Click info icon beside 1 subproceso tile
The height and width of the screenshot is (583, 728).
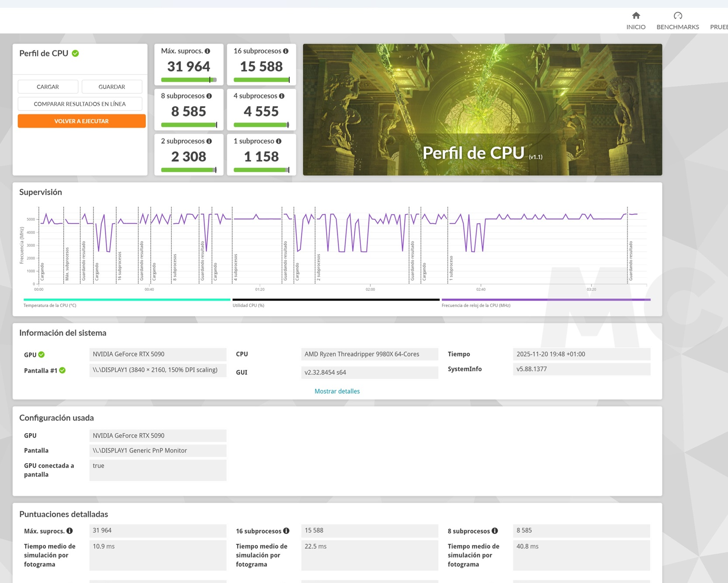point(279,141)
